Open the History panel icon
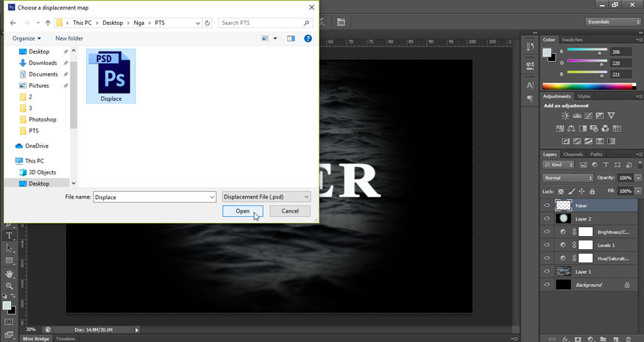 click(x=530, y=47)
